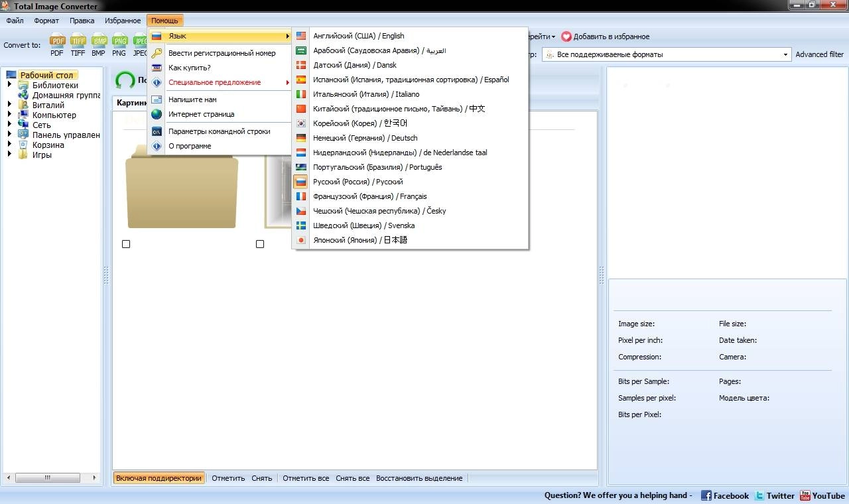
Task: Select Русский (Россия) language entry
Action: click(x=410, y=182)
